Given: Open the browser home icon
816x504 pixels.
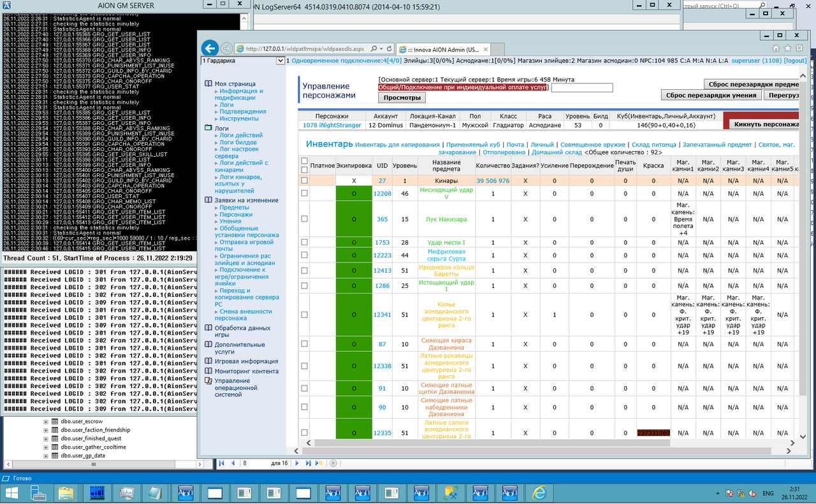Looking at the screenshot, I should pos(776,48).
